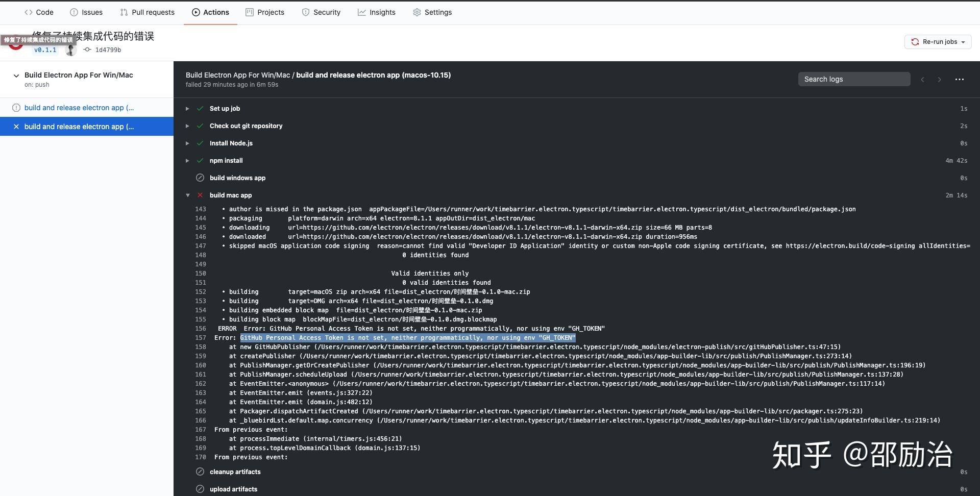Open the log options kebab menu
This screenshot has height=496, width=980.
960,79
